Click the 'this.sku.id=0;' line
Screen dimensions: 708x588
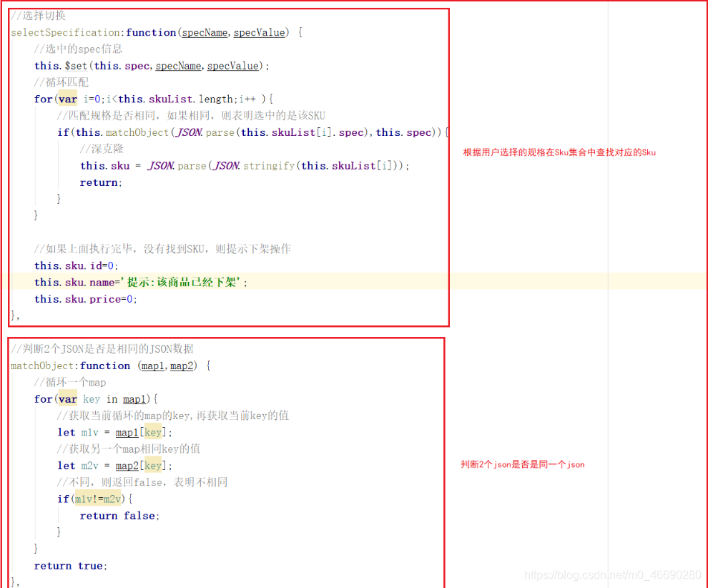click(x=77, y=265)
